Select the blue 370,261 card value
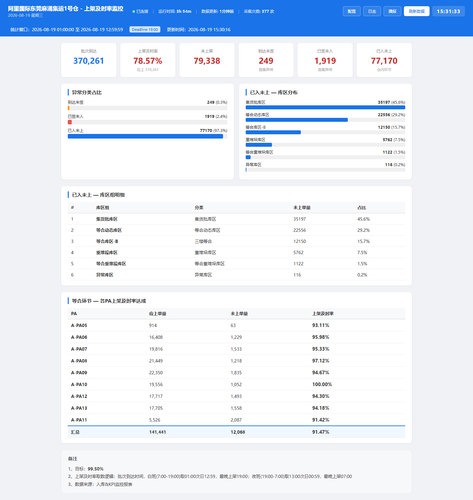Image resolution: width=473 pixels, height=500 pixels. [89, 61]
